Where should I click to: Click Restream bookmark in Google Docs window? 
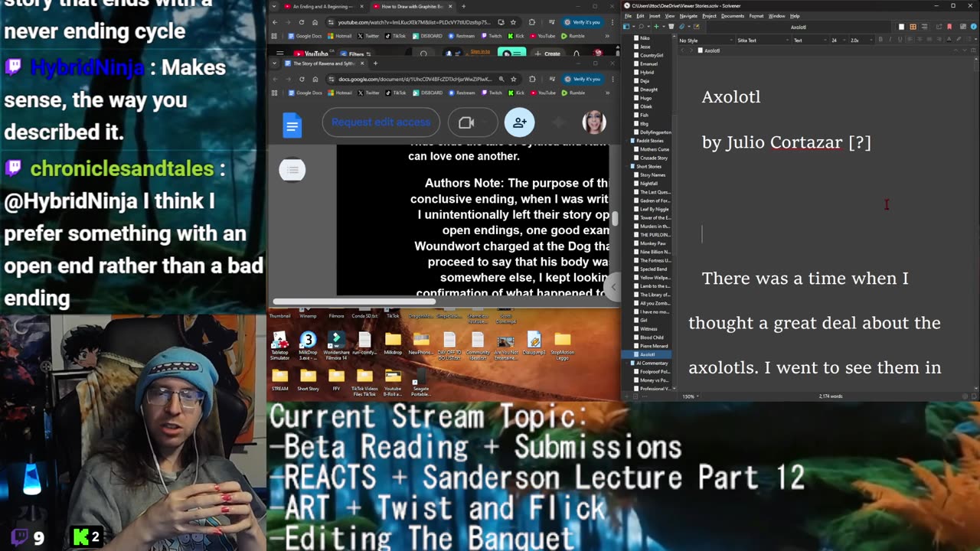[x=462, y=93]
